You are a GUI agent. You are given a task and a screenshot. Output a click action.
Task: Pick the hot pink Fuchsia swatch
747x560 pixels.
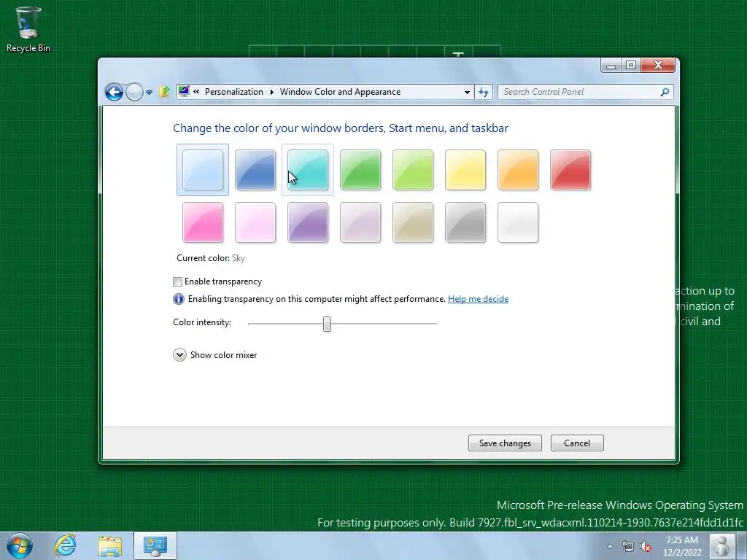203,222
